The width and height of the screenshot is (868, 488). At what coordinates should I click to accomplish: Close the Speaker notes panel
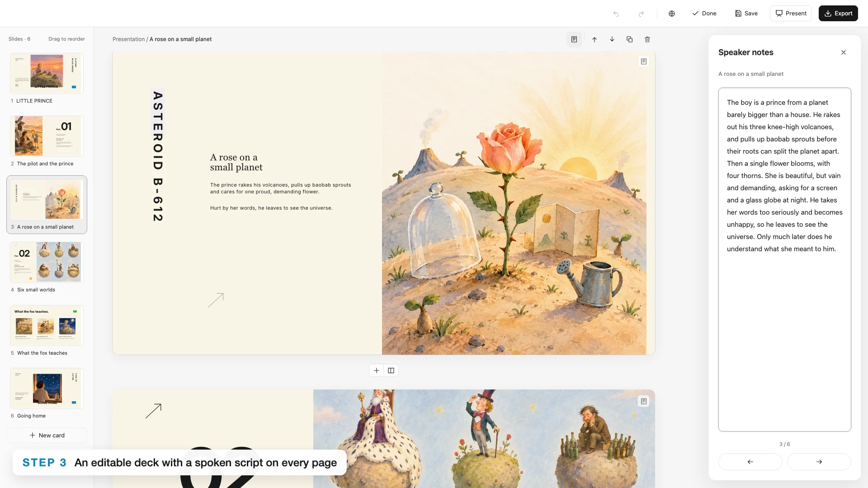click(844, 52)
